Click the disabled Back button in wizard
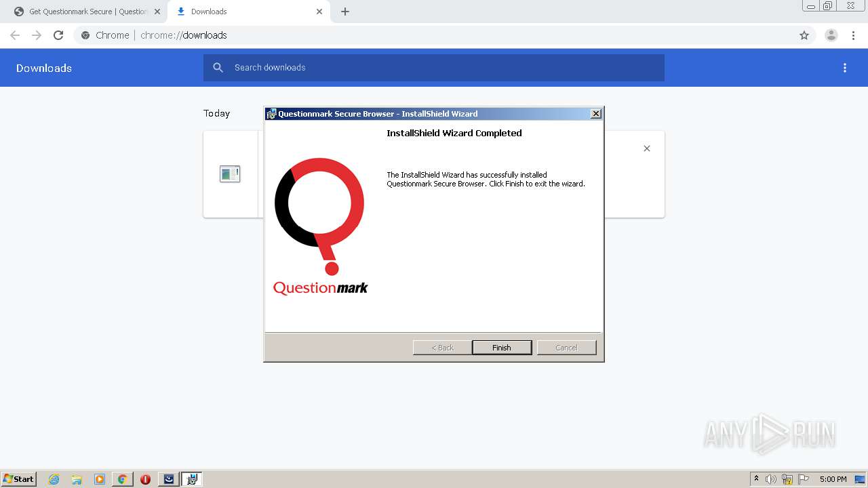 [443, 348]
